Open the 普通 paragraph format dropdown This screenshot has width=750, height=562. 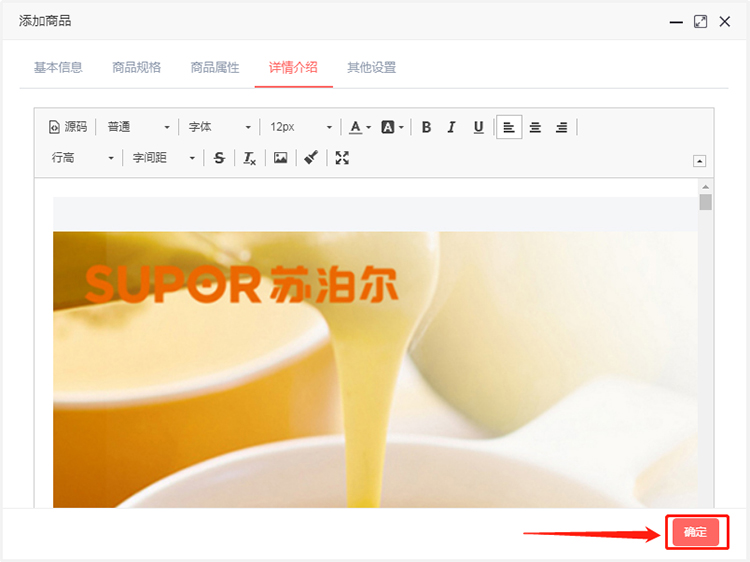138,127
